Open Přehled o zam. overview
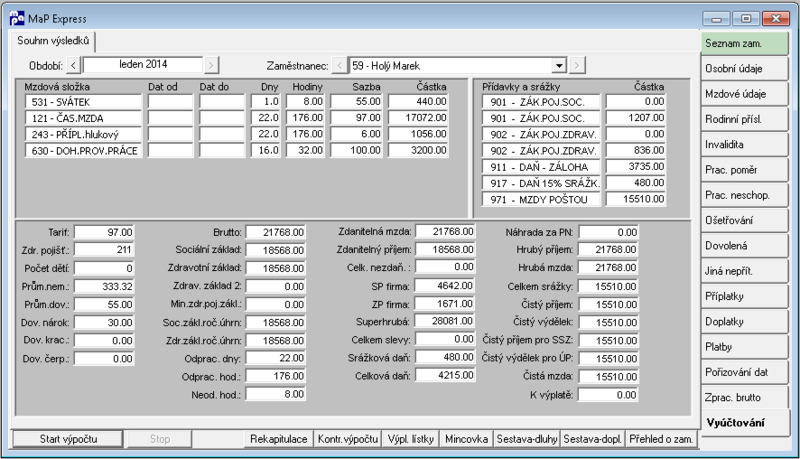The height and width of the screenshot is (459, 800). (x=661, y=439)
